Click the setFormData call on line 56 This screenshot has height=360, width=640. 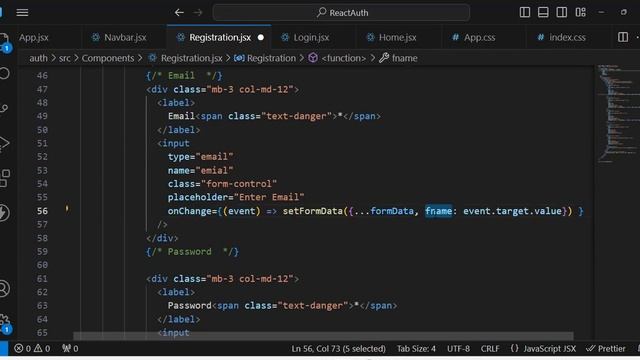click(312, 211)
